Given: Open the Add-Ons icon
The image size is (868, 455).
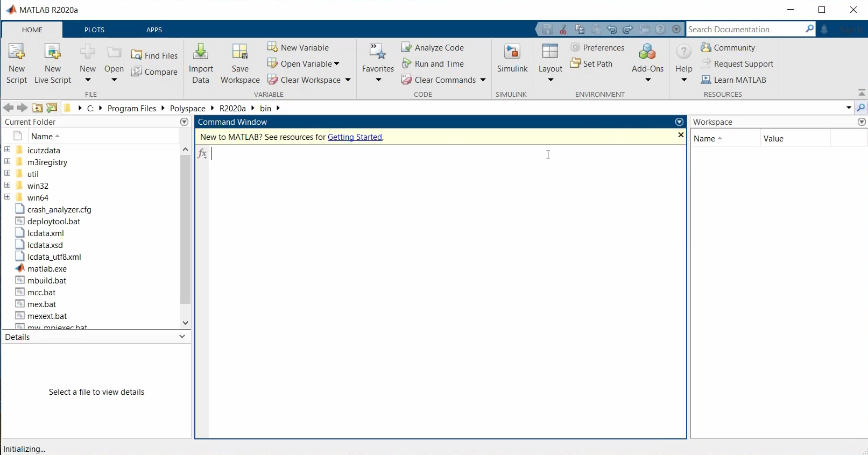Looking at the screenshot, I should [647, 53].
